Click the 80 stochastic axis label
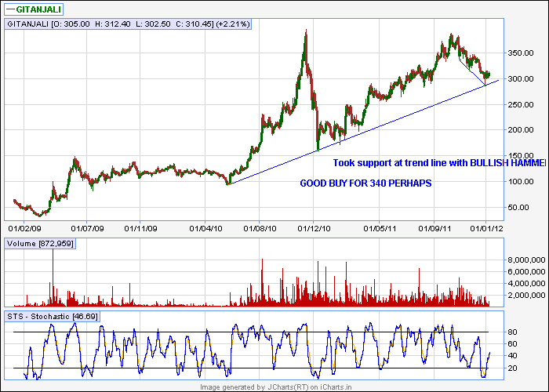549x392 pixels. (512, 332)
